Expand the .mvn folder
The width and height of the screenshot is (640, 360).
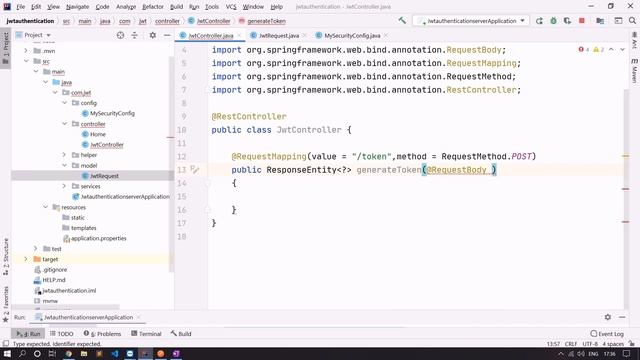point(26,51)
